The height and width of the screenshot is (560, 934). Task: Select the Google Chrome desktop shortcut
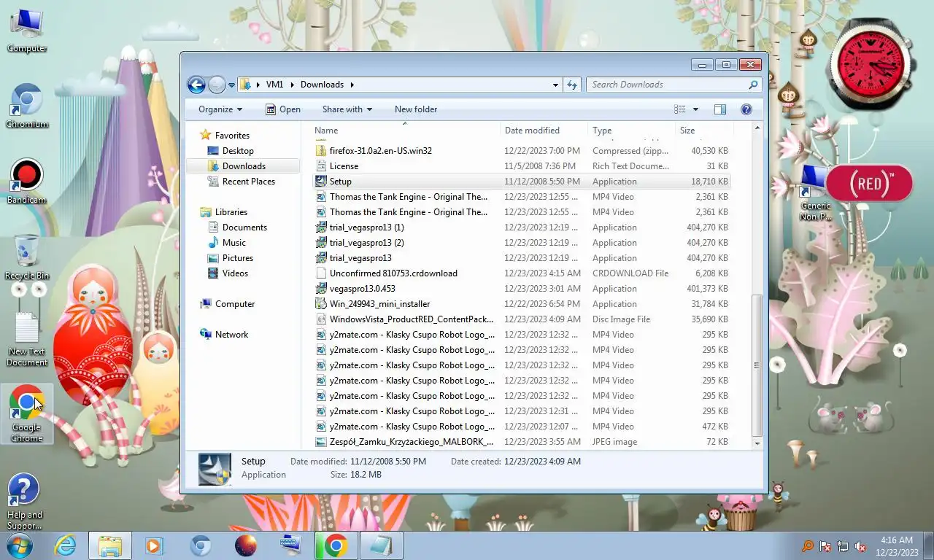tap(27, 414)
